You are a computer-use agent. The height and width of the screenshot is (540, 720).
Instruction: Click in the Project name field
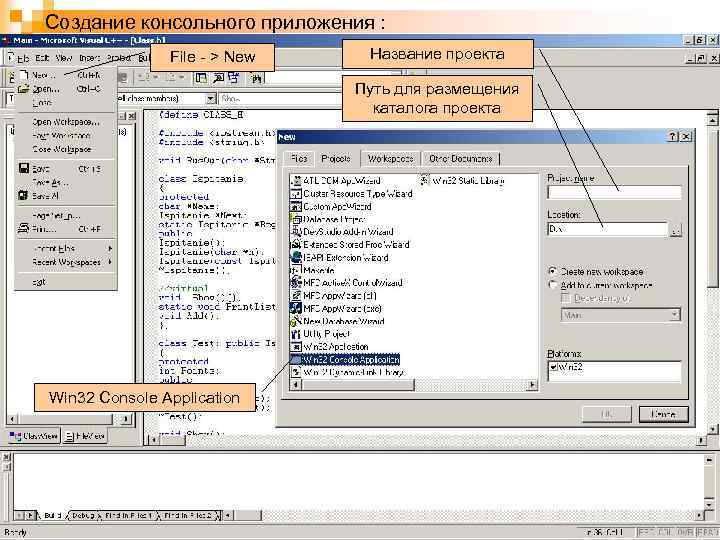(614, 192)
